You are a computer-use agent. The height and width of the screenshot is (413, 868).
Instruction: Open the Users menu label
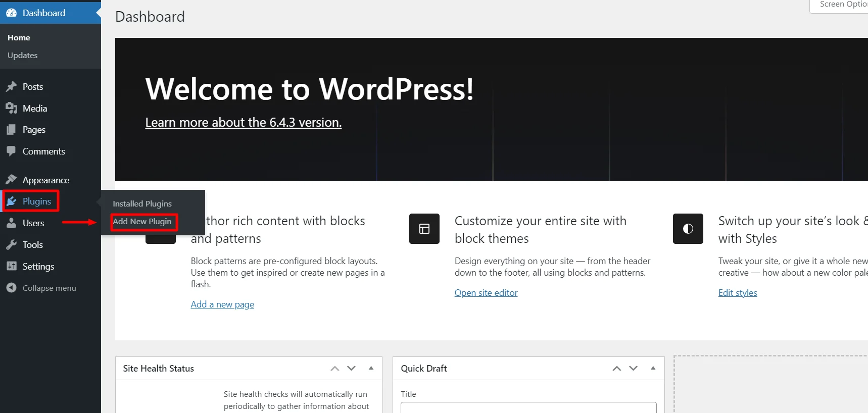(33, 223)
